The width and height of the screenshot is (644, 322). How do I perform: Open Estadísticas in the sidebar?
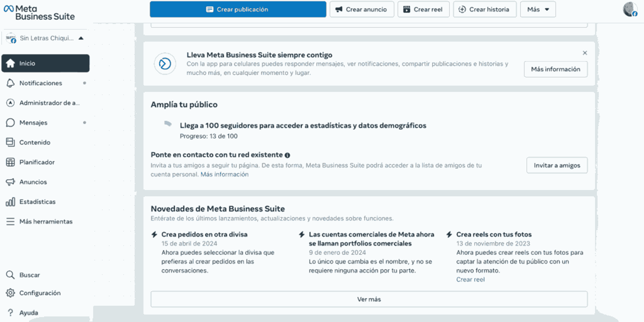pos(45,201)
